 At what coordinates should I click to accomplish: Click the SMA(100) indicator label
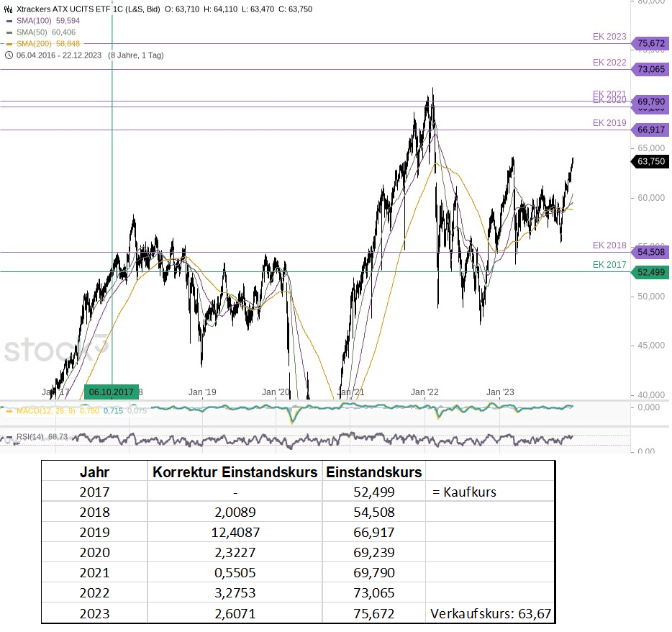coord(34,21)
